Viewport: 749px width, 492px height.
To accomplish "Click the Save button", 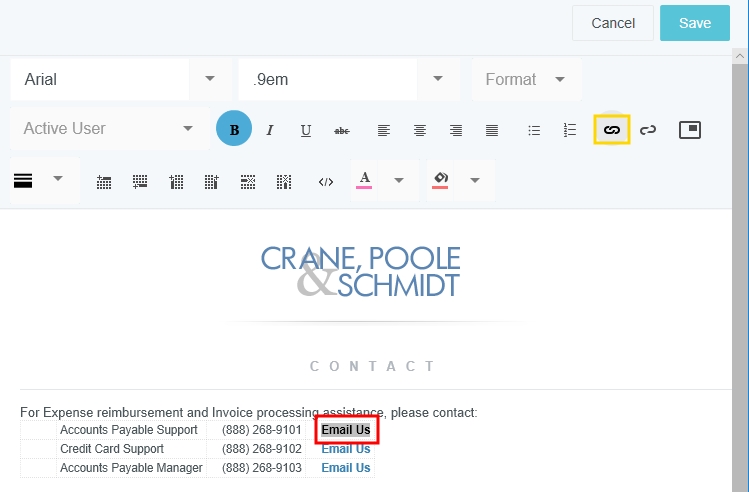I will [x=695, y=23].
